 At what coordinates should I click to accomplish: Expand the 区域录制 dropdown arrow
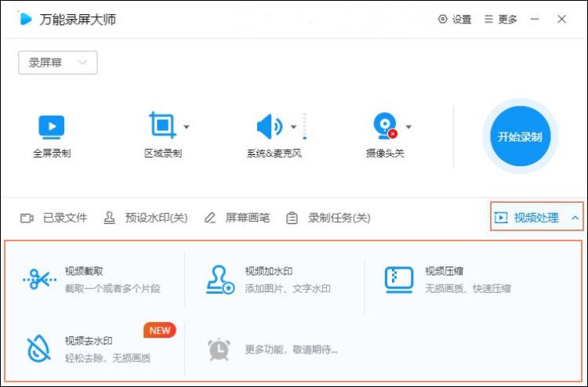click(x=187, y=127)
